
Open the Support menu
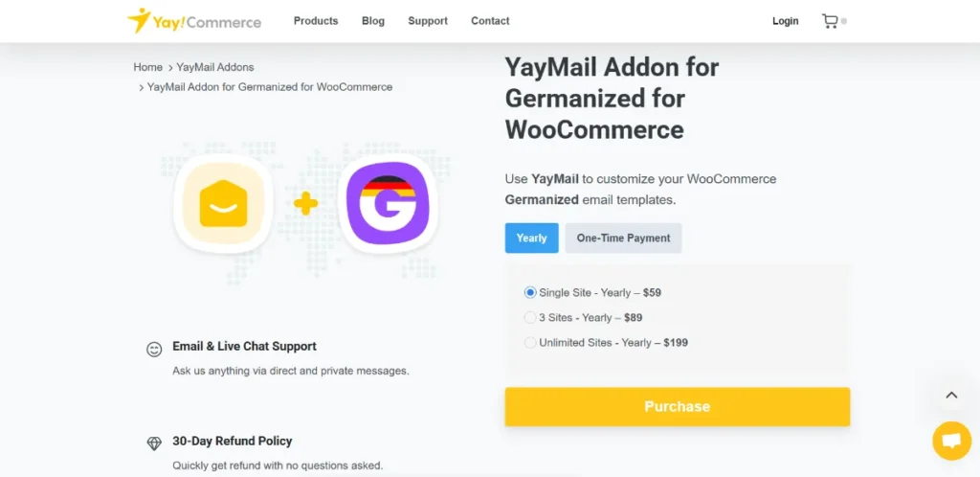point(428,21)
